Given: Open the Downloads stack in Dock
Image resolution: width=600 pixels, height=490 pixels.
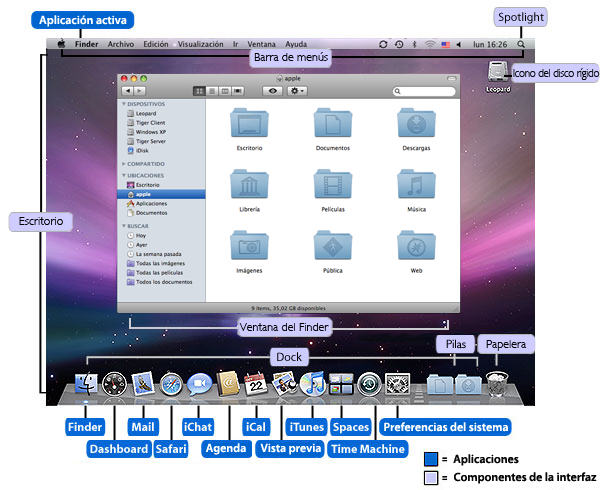Looking at the screenshot, I should click(x=468, y=384).
